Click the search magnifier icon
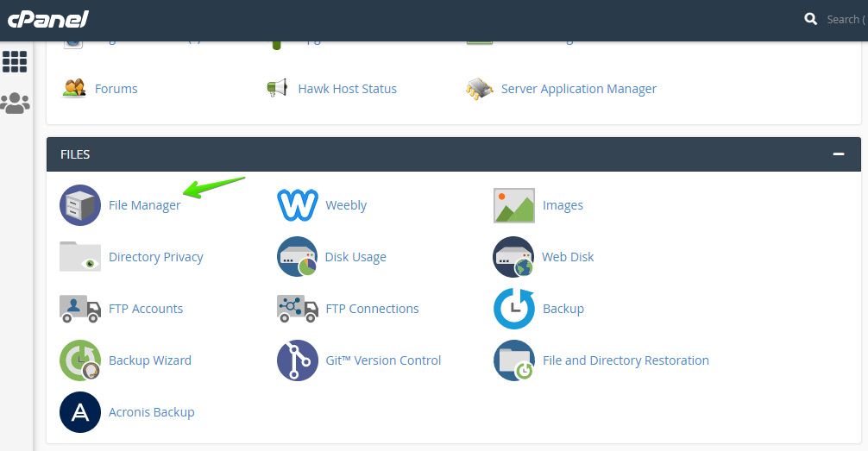 click(810, 19)
